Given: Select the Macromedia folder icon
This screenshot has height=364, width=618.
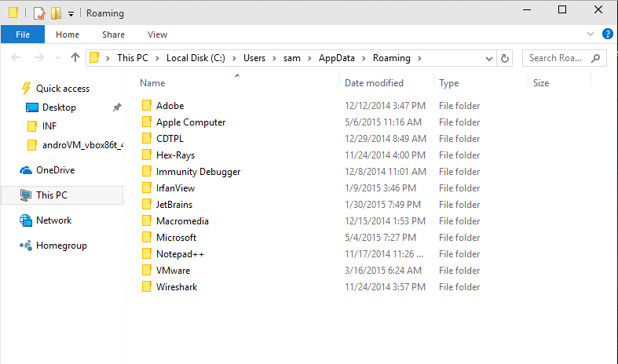Looking at the screenshot, I should tap(147, 220).
